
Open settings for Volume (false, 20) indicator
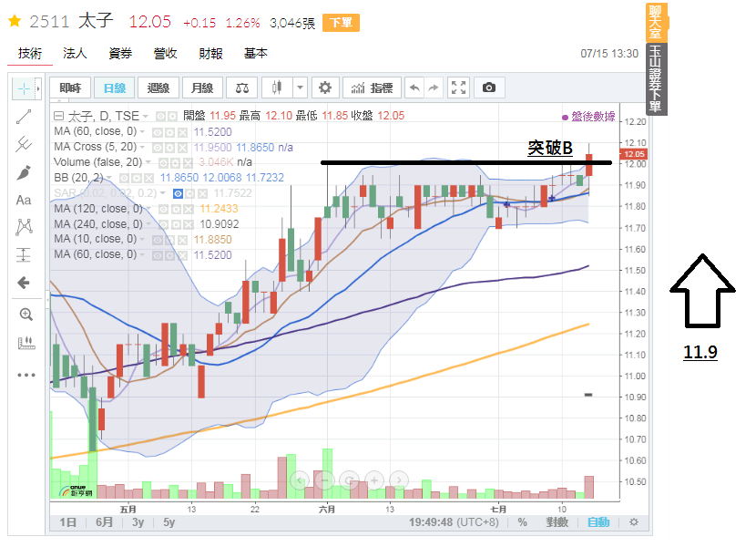[x=176, y=162]
